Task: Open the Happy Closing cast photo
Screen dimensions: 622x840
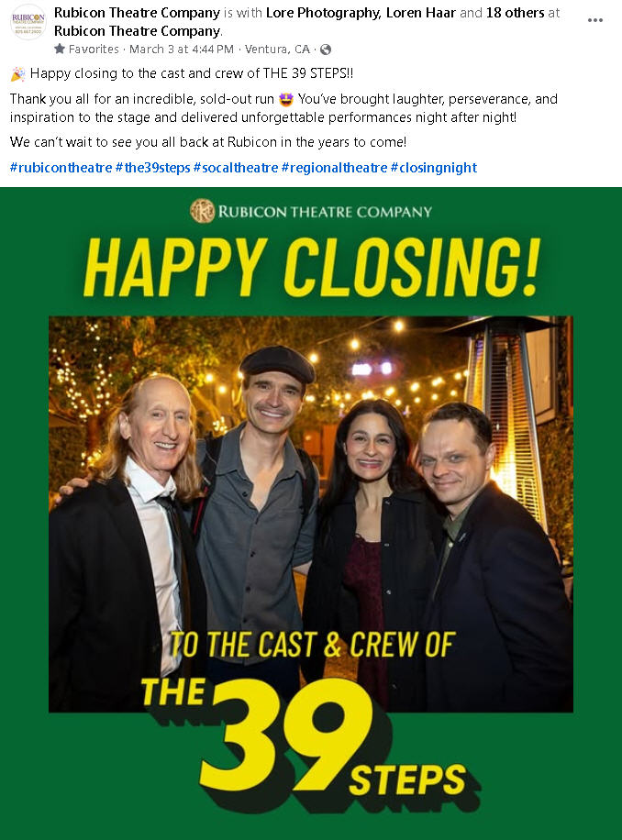Action: [311, 514]
